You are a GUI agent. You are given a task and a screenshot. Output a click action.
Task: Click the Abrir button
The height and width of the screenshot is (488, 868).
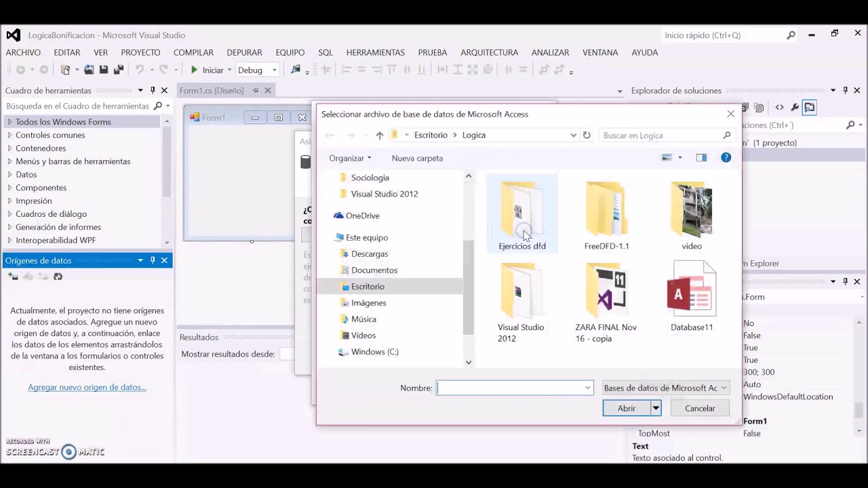pos(627,408)
